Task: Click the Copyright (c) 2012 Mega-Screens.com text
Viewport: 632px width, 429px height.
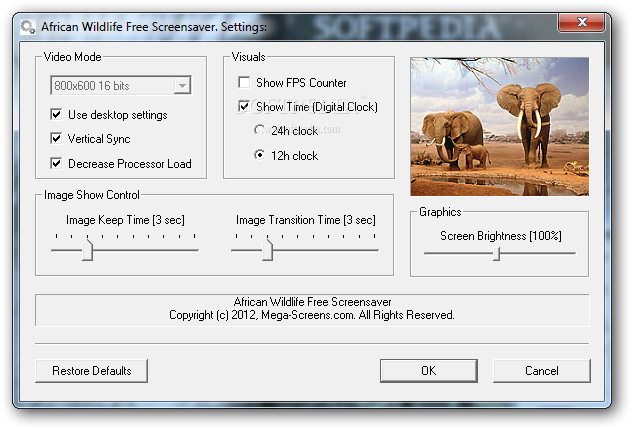Action: [x=312, y=315]
